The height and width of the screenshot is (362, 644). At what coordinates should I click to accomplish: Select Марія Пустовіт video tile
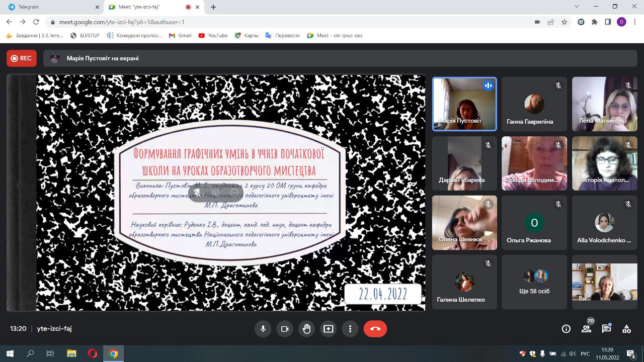click(464, 104)
